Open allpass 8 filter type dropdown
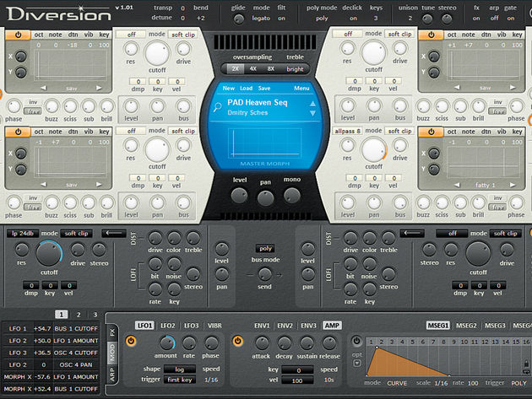Screen dimensions: 532x399 [x=347, y=131]
